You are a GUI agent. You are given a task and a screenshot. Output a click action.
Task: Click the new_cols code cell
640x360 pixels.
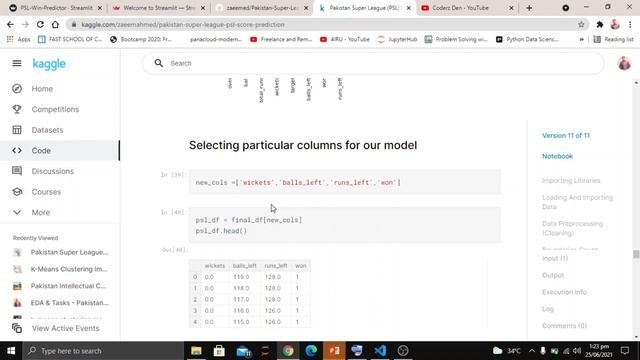click(345, 182)
